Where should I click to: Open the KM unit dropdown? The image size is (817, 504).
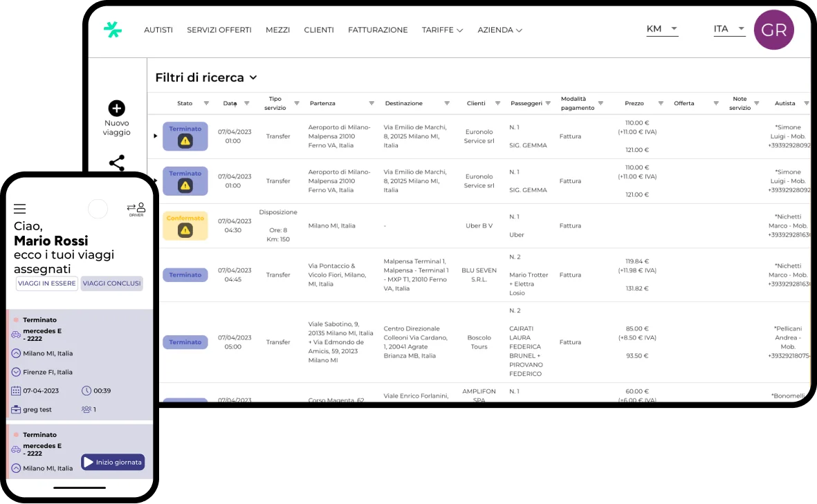(661, 29)
